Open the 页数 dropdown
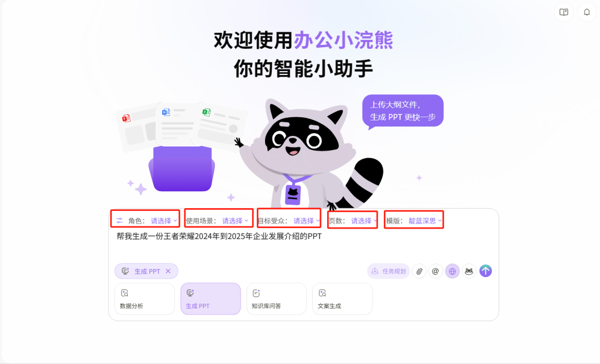Image resolution: width=600 pixels, height=364 pixels. point(364,221)
